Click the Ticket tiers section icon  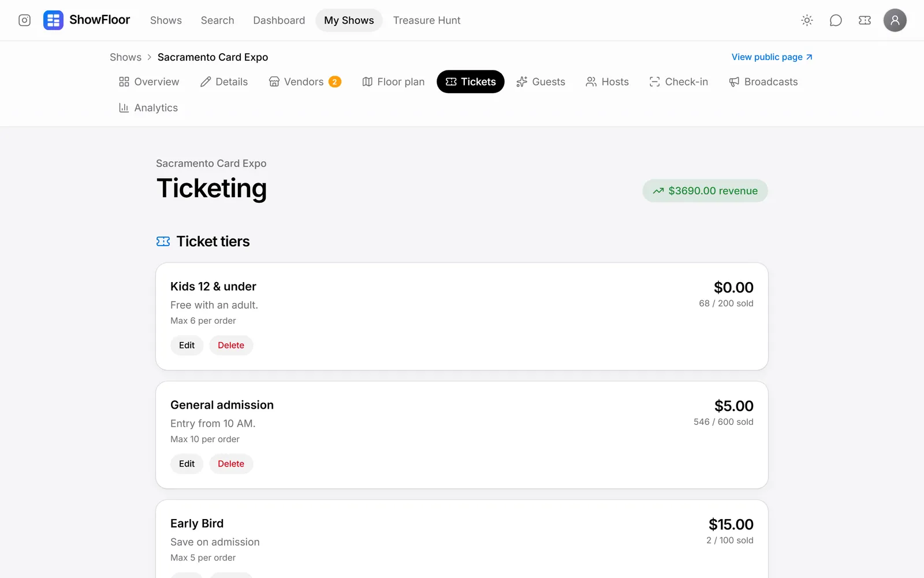163,241
